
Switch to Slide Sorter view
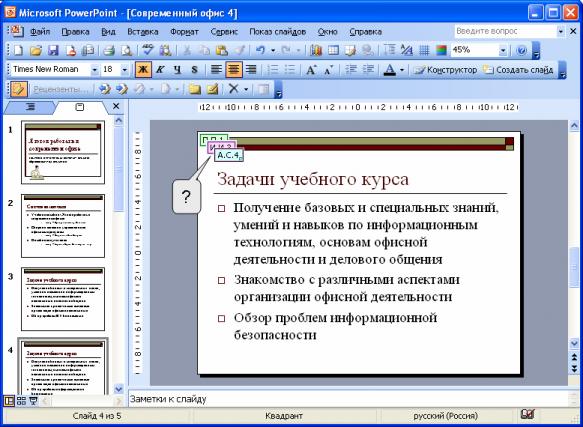pos(21,401)
